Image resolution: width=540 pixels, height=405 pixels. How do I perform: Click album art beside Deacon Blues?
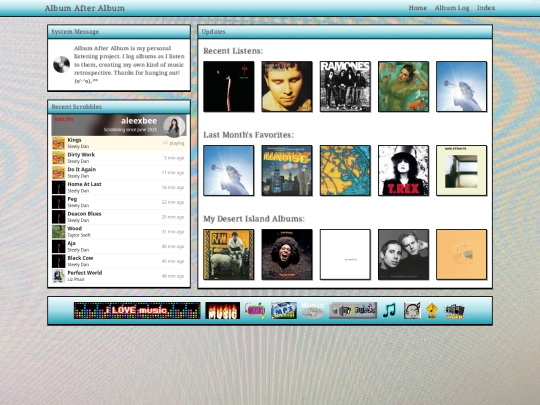tap(59, 217)
